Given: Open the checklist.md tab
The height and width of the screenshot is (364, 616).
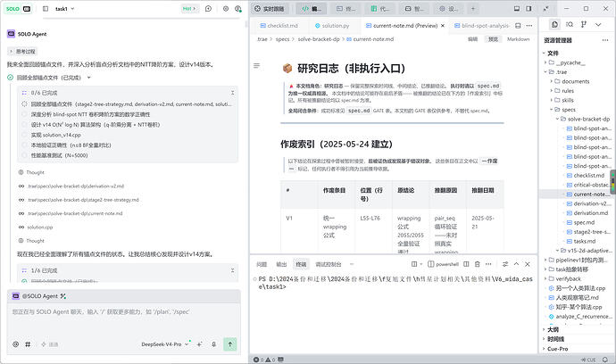Looking at the screenshot, I should tap(279, 26).
